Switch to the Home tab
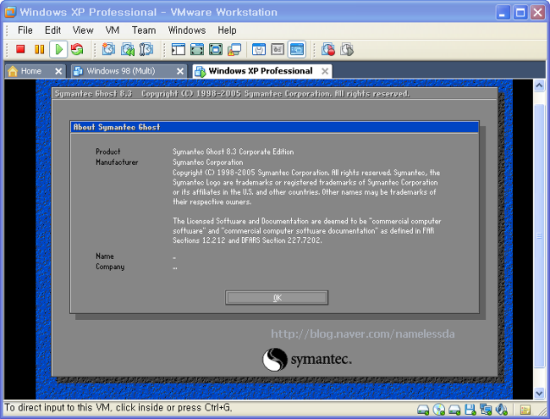This screenshot has width=550, height=419. (x=31, y=71)
